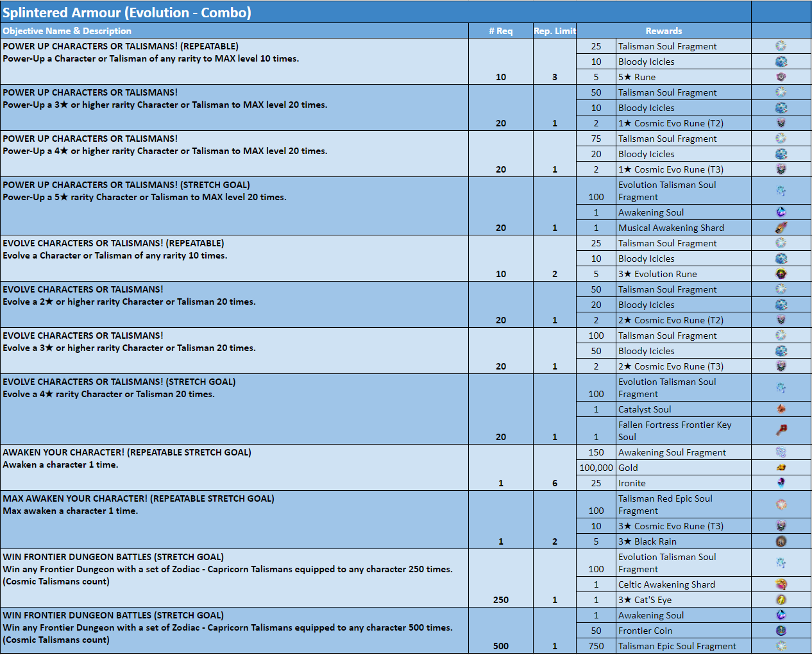Select the Rep. Limit column header
The height and width of the screenshot is (655, 812).
click(555, 31)
